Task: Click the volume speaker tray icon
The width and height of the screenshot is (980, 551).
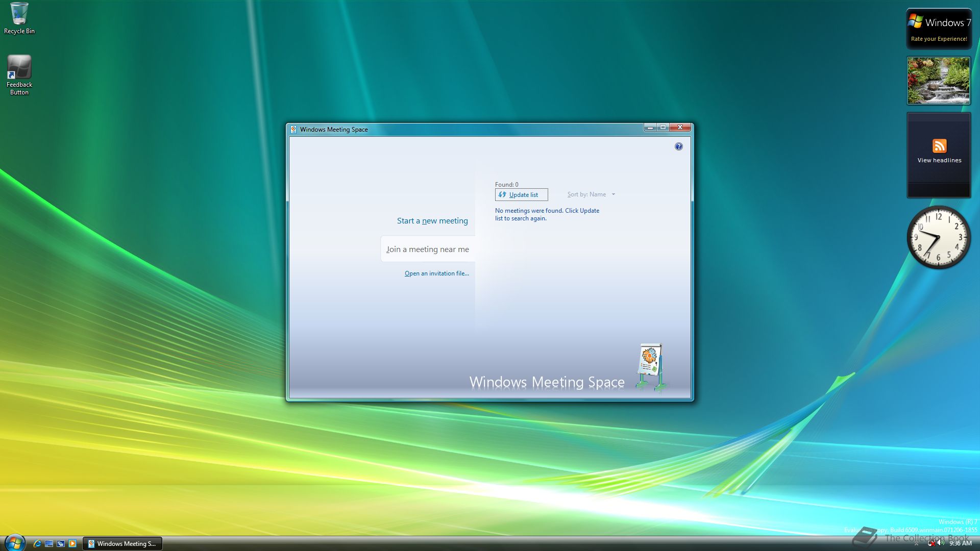Action: (x=941, y=543)
